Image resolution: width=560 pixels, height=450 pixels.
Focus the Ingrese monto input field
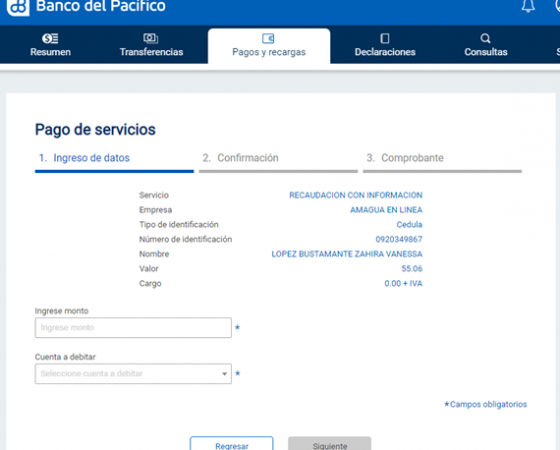(x=133, y=328)
